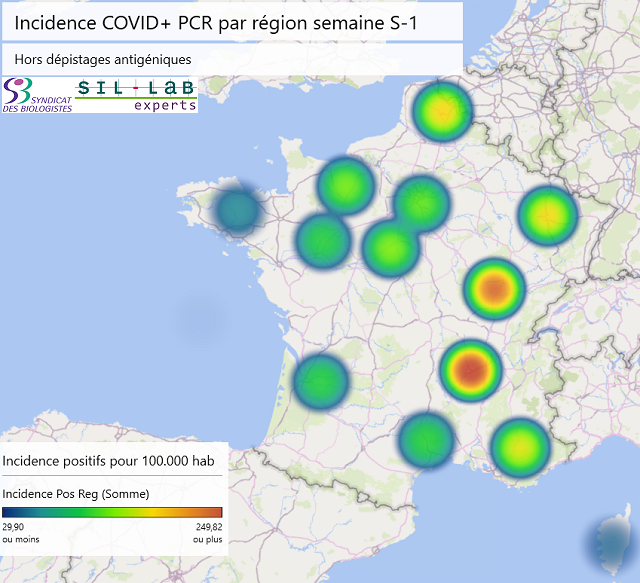The height and width of the screenshot is (583, 640).
Task: Click legend title 'Incidence positifs pour 100.000 hab'
Action: pos(108,461)
